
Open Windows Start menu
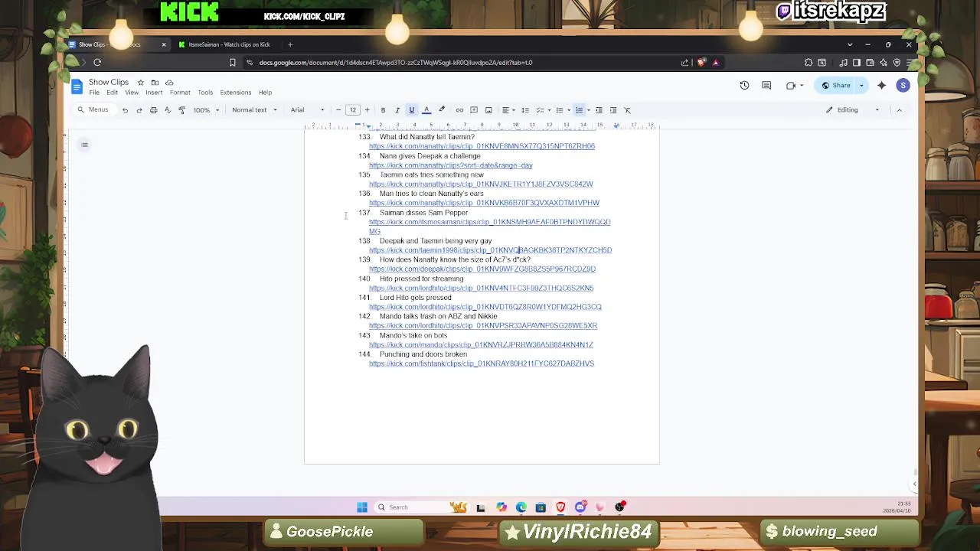tap(362, 507)
